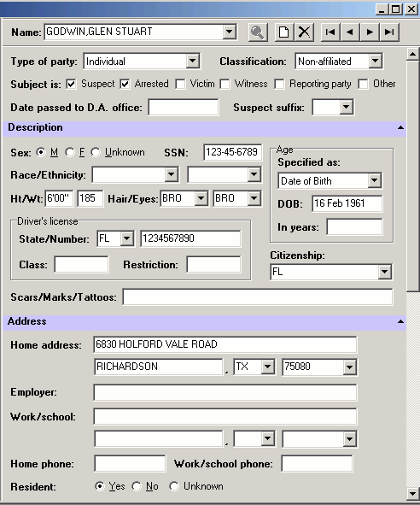The height and width of the screenshot is (505, 420).
Task: Go to the previous record
Action: (350, 32)
